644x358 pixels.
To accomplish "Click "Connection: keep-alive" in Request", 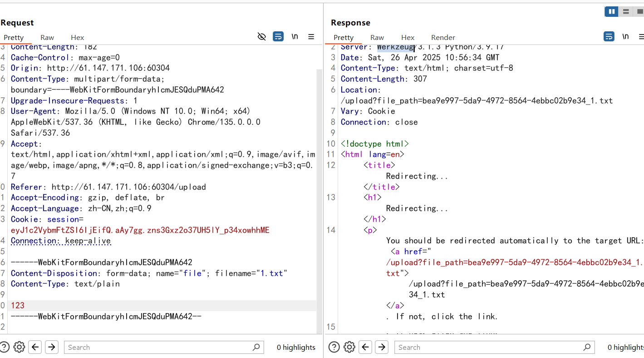I will point(61,241).
